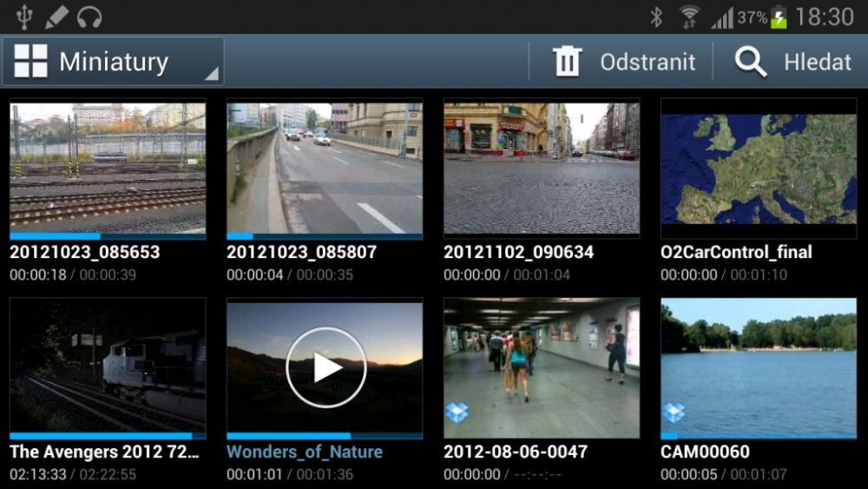Tap the Wonders_of_Nature video title
The width and height of the screenshot is (868, 489).
click(305, 453)
